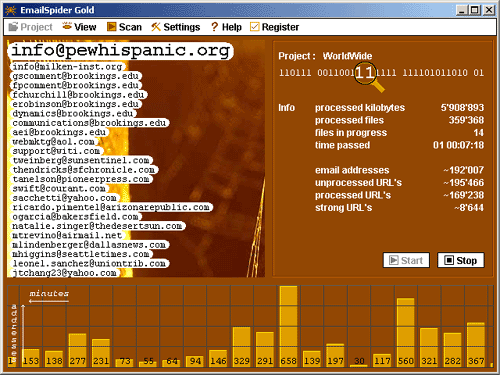Select tanelson@pioneerpress.com address
Screen dimensions: 500x375
(x=81, y=179)
